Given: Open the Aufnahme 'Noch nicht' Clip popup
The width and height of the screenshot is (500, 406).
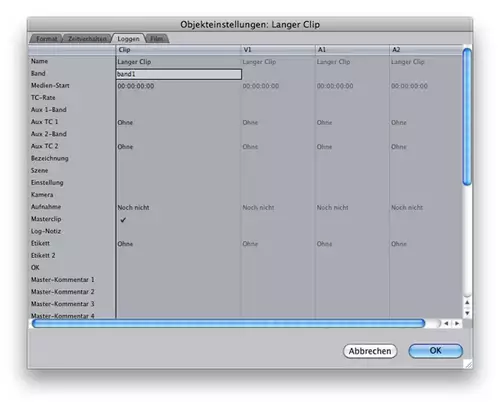Looking at the screenshot, I should pos(133,207).
